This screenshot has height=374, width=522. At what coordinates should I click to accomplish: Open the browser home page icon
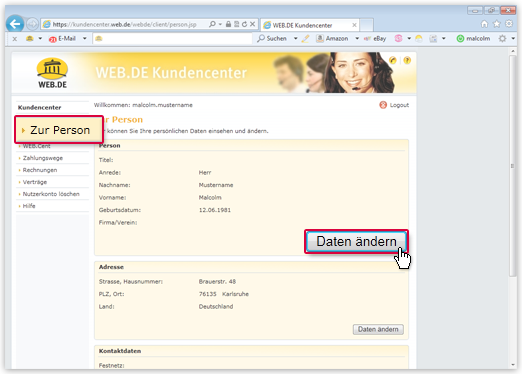click(x=484, y=24)
